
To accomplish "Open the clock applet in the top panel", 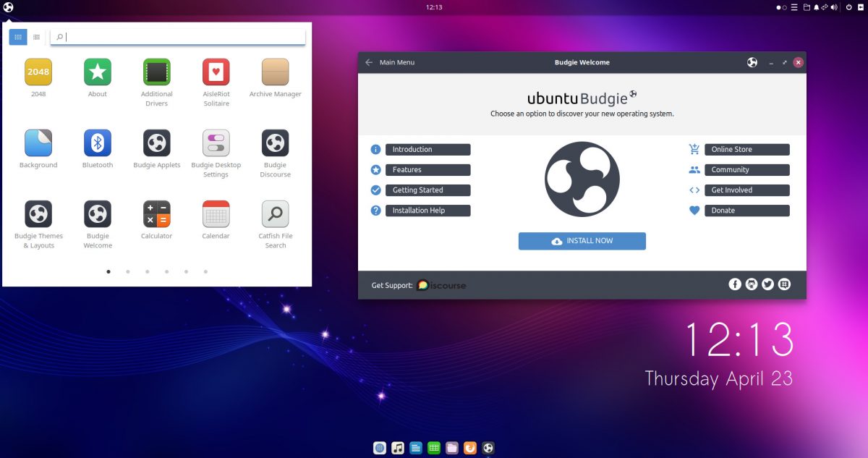I will tap(434, 7).
